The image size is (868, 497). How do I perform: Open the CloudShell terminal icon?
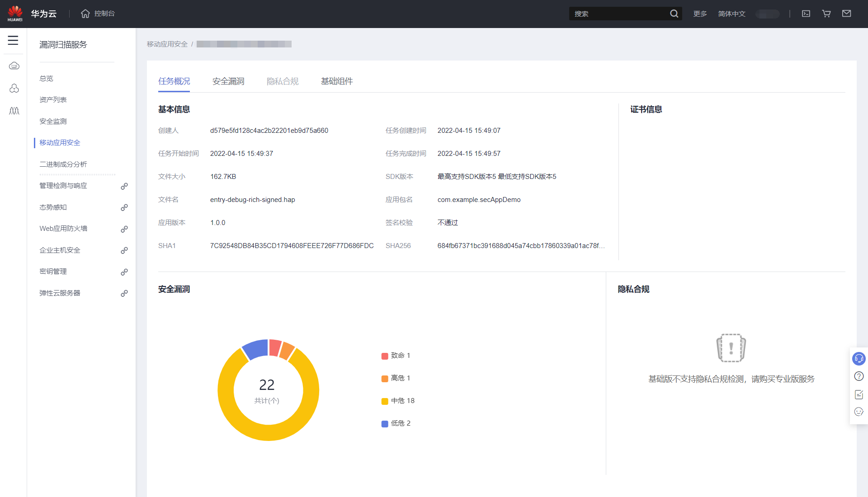coord(806,14)
